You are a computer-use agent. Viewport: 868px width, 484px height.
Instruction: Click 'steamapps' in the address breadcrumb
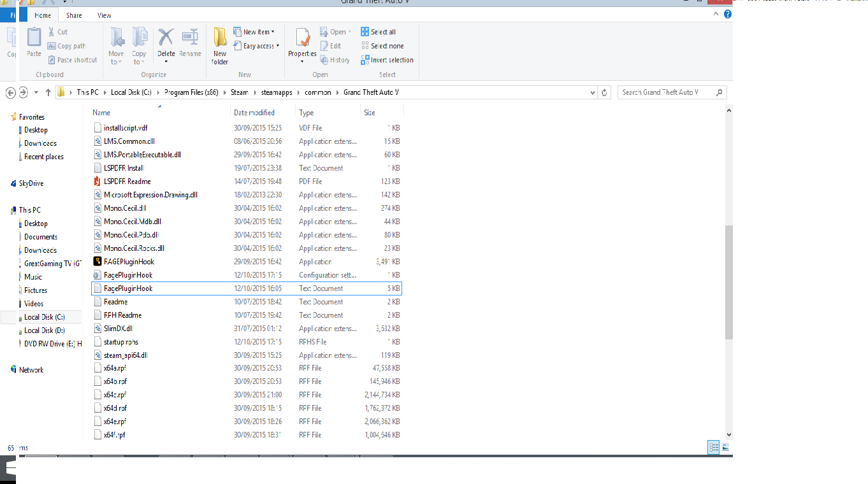coord(277,92)
